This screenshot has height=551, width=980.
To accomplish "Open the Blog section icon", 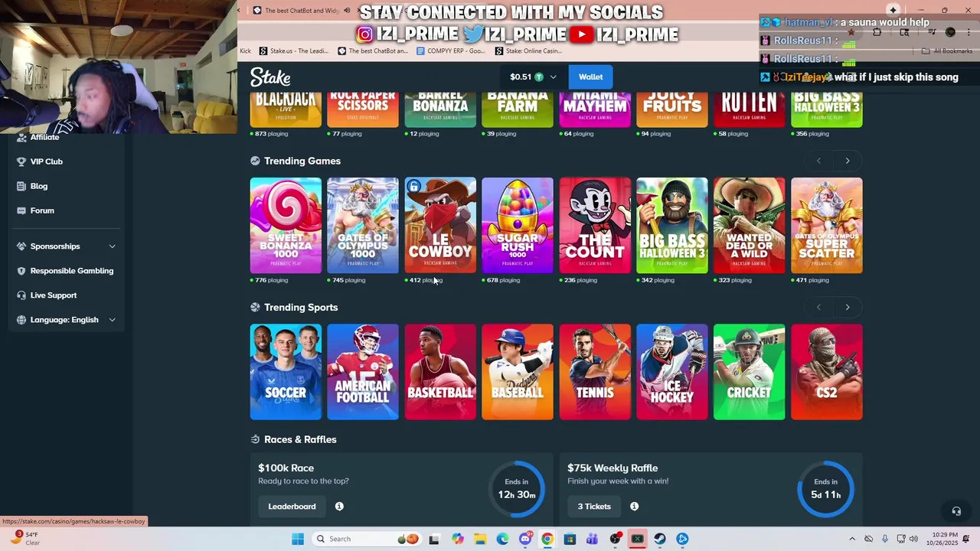I will pos(21,186).
